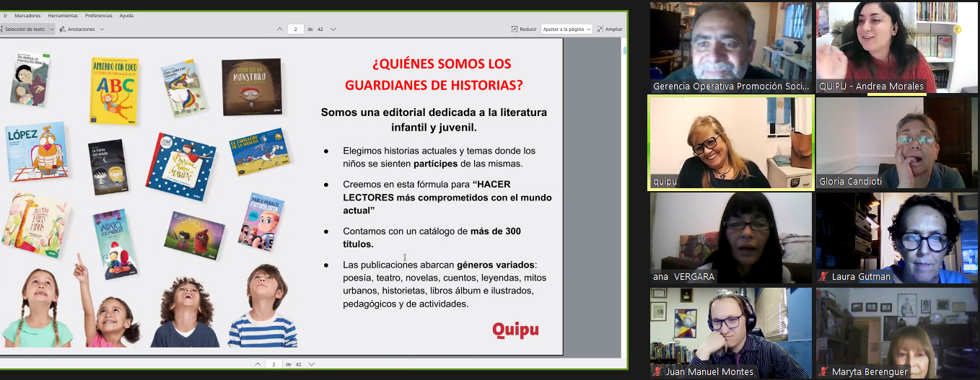
Task: Click the Anotaciones pen icon
Action: pos(63,30)
